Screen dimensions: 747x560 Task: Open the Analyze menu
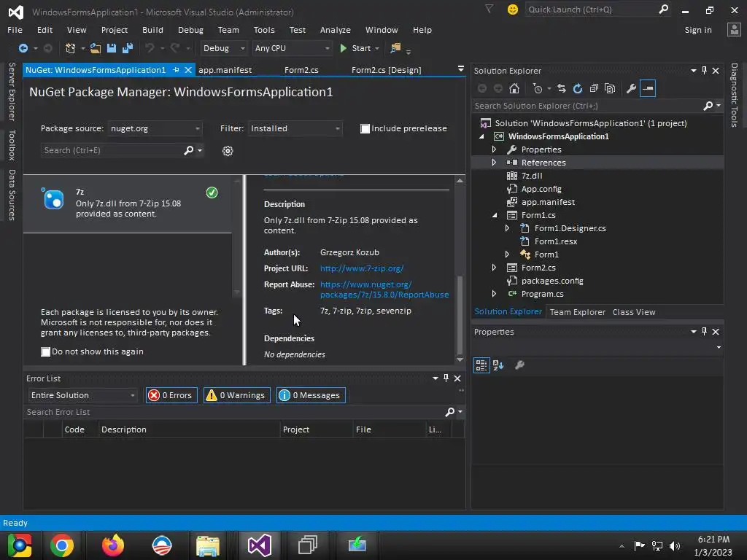tap(336, 30)
